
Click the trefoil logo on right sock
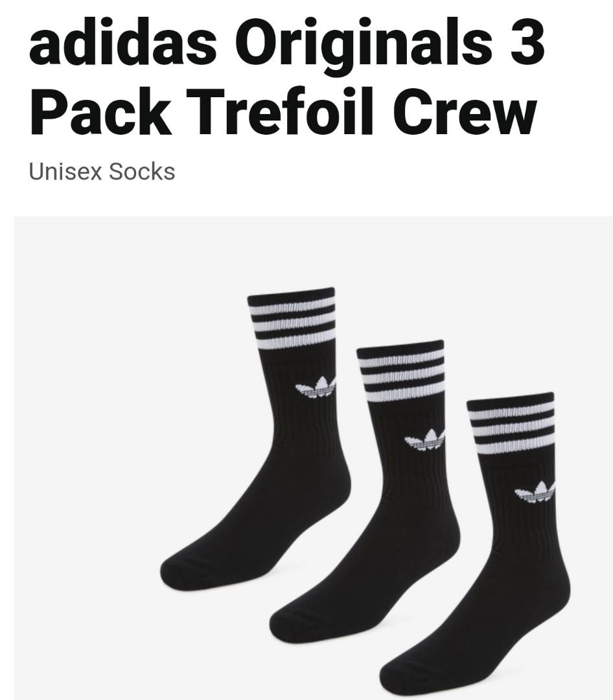point(535,491)
